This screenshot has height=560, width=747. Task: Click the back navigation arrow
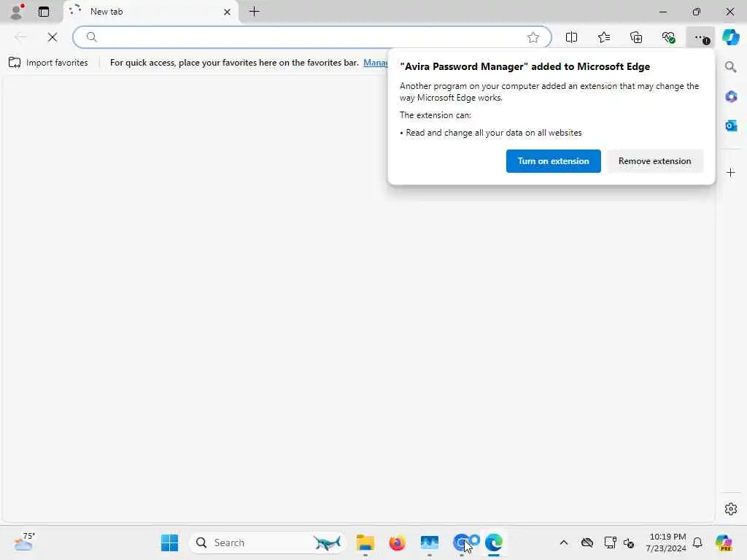20,37
